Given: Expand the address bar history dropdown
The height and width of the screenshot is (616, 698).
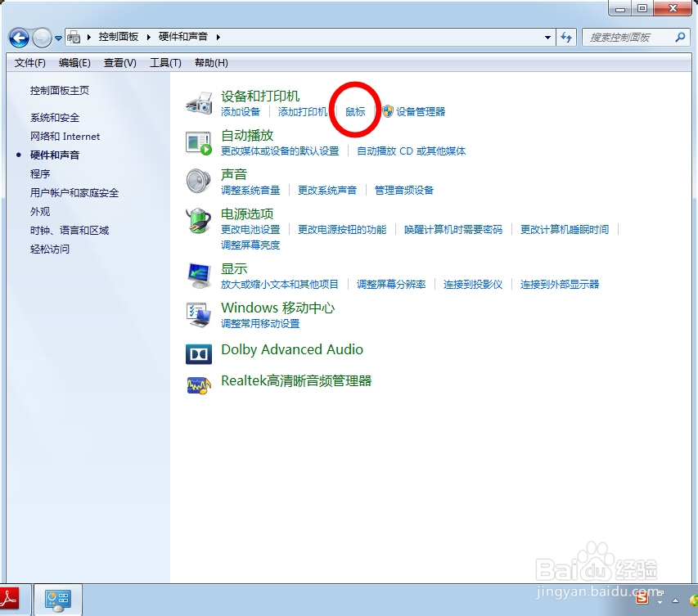Looking at the screenshot, I should 547,38.
